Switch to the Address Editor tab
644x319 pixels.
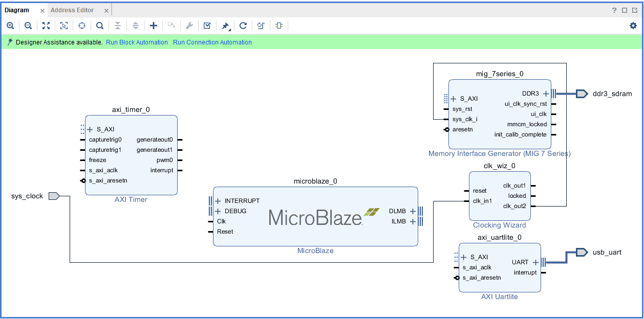pyautogui.click(x=72, y=10)
